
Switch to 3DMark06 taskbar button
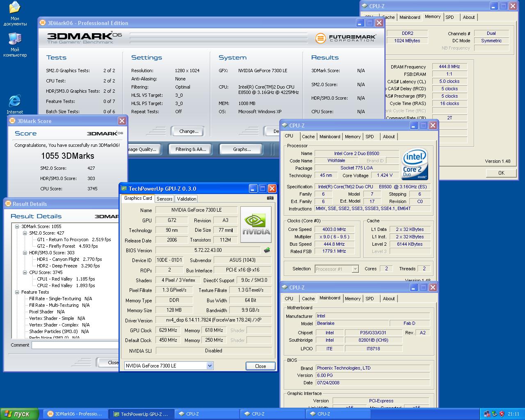(75, 414)
